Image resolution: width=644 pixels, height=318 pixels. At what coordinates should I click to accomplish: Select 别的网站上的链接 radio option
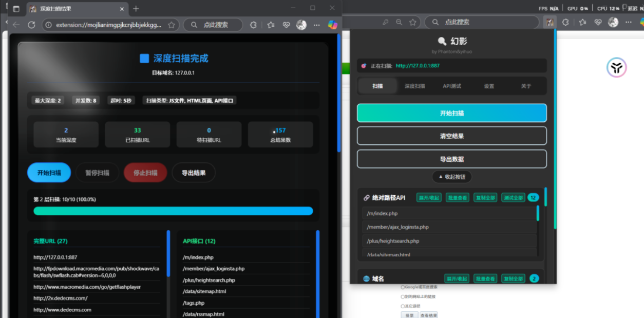(x=403, y=296)
